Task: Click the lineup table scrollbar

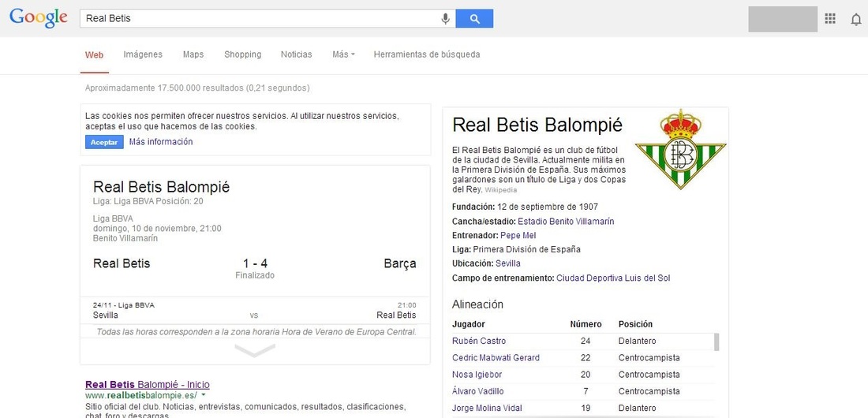Action: pos(716,341)
